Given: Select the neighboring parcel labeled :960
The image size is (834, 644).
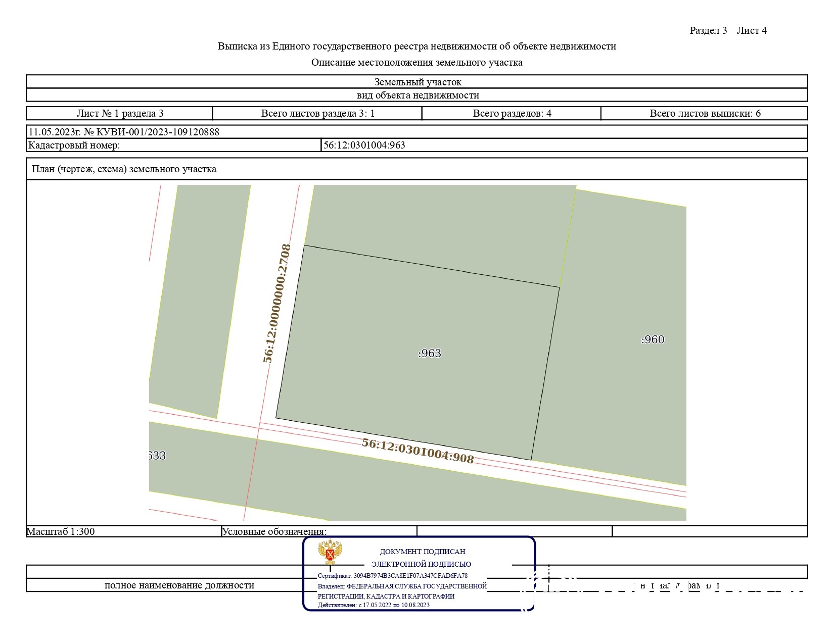Looking at the screenshot, I should click(x=653, y=340).
